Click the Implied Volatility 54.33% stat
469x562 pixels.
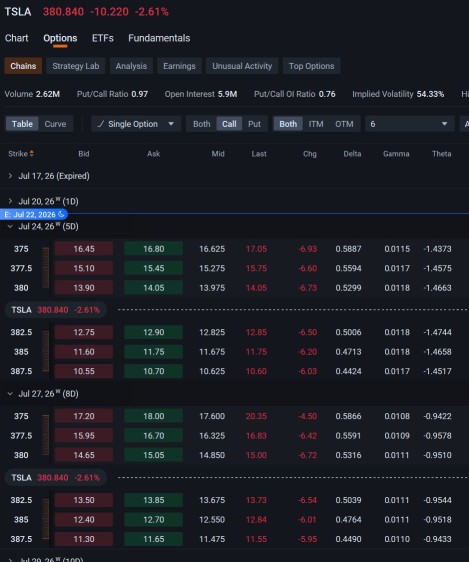[398, 94]
